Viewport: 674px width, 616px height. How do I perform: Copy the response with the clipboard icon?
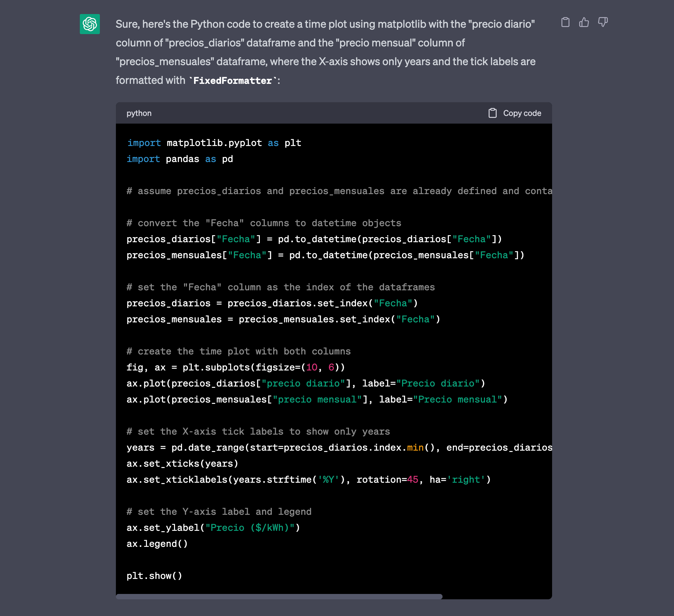click(x=565, y=22)
